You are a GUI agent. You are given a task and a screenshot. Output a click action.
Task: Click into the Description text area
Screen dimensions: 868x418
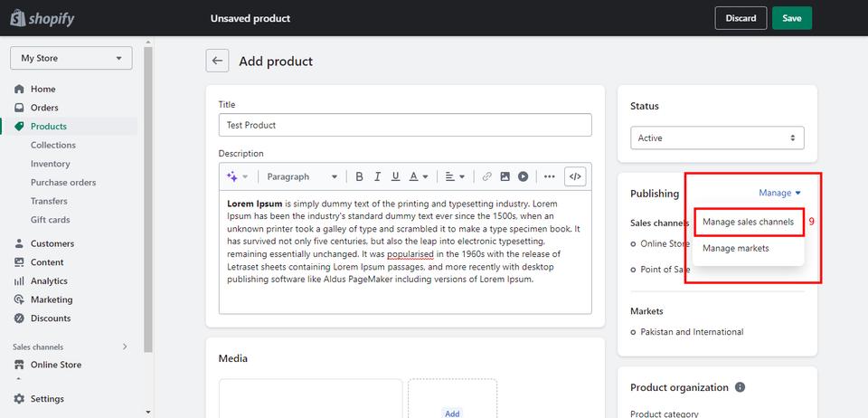coord(405,252)
